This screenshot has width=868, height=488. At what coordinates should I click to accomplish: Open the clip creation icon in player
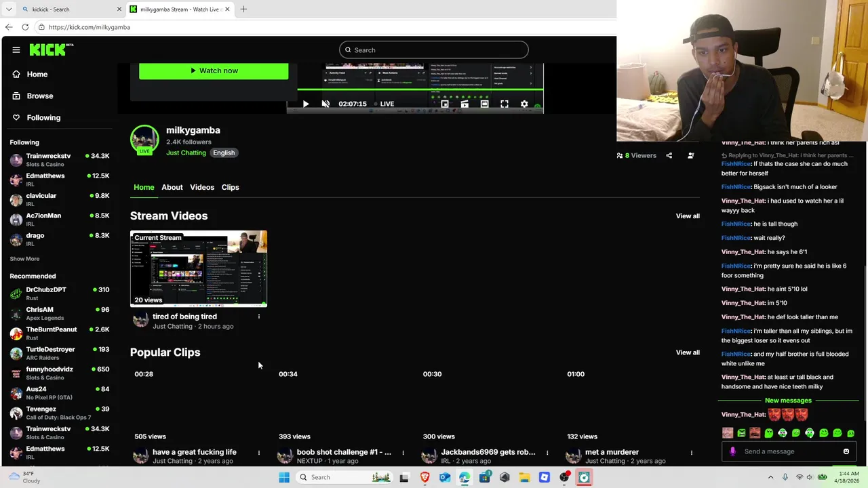[x=465, y=104]
